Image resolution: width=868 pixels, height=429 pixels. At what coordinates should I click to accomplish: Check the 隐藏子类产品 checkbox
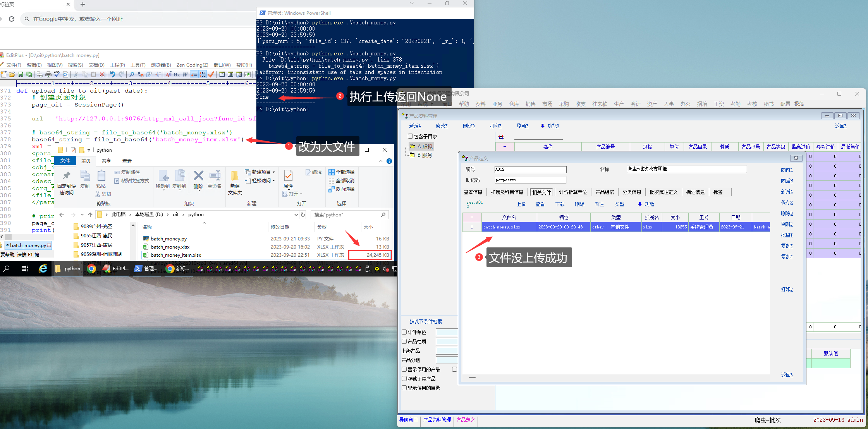click(x=404, y=379)
